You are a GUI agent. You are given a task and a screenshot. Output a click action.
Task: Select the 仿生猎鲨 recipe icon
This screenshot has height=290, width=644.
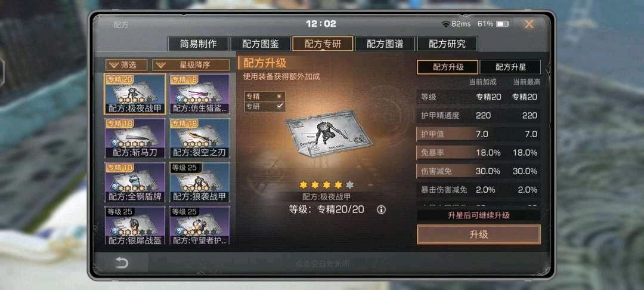point(200,94)
